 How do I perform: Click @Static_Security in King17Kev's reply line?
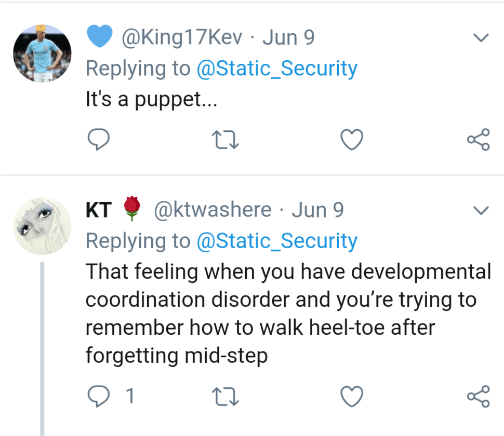point(276,69)
